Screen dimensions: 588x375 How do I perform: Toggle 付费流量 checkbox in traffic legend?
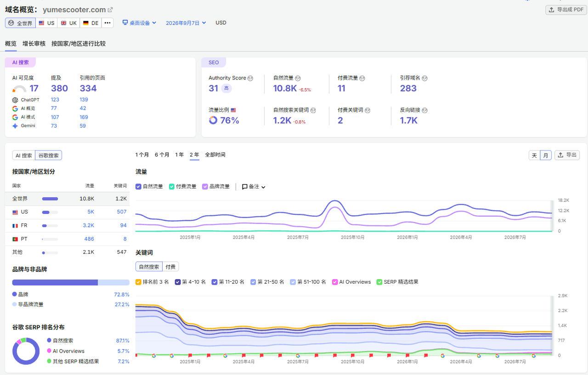click(x=172, y=186)
